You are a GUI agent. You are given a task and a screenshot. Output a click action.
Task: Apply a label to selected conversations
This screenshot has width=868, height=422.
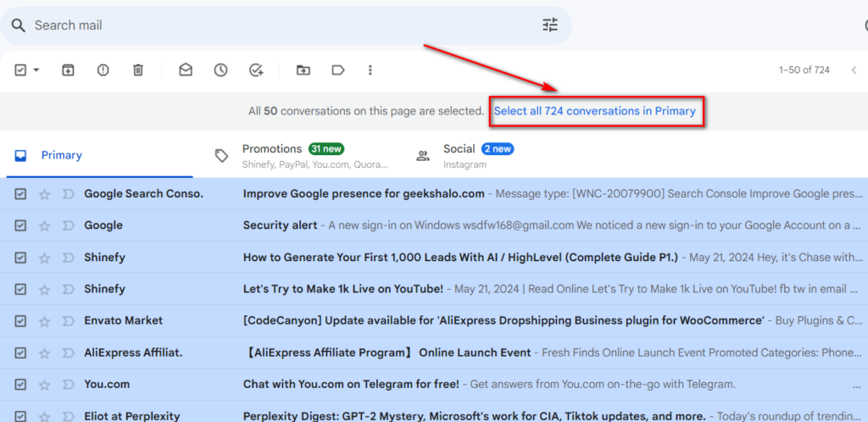coord(337,70)
